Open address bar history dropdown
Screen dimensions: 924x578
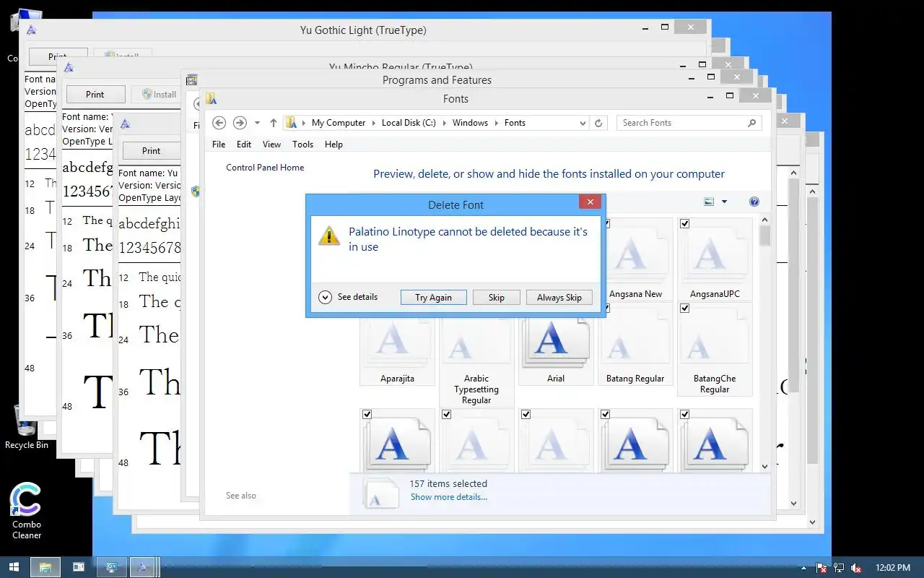[x=583, y=123]
